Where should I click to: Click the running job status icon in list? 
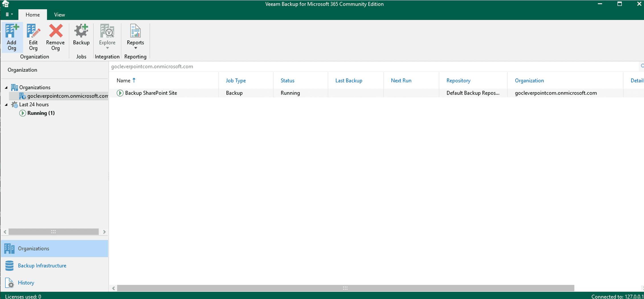pyautogui.click(x=120, y=93)
